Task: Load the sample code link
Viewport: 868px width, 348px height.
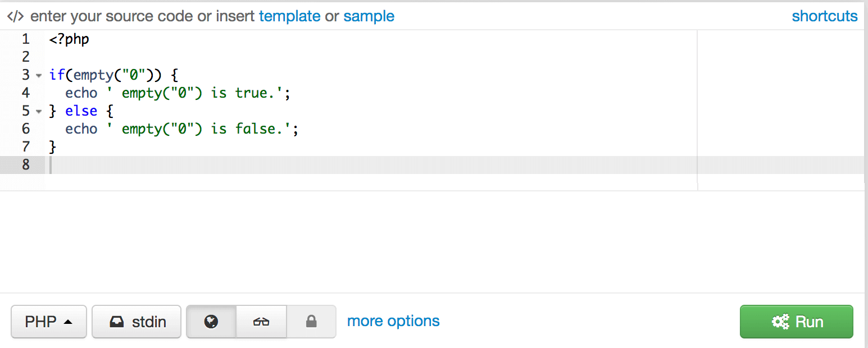Action: pos(369,16)
